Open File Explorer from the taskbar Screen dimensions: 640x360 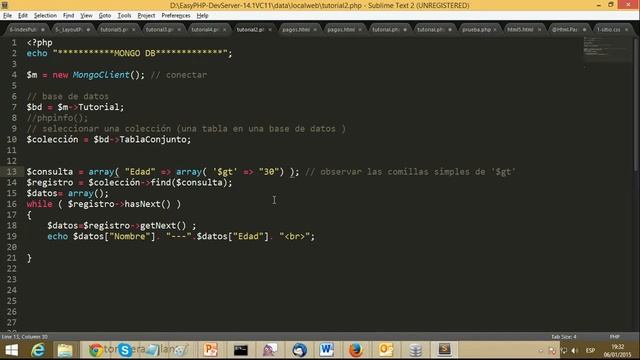click(x=65, y=350)
